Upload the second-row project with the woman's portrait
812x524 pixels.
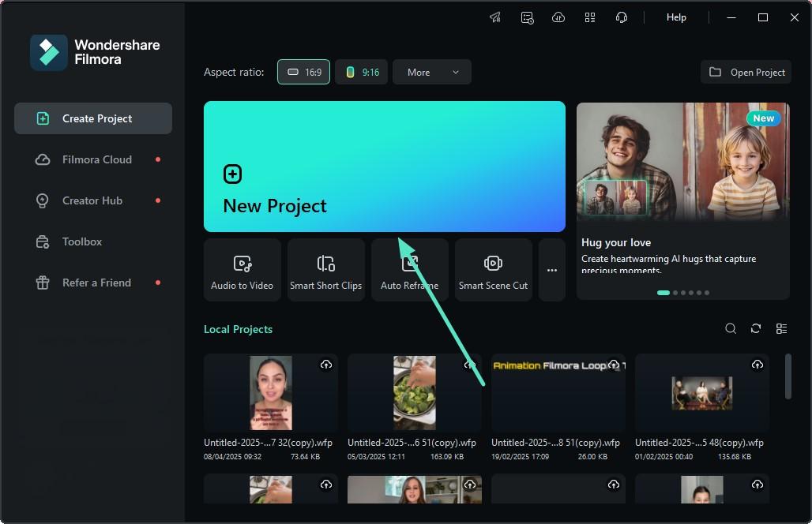tap(470, 485)
